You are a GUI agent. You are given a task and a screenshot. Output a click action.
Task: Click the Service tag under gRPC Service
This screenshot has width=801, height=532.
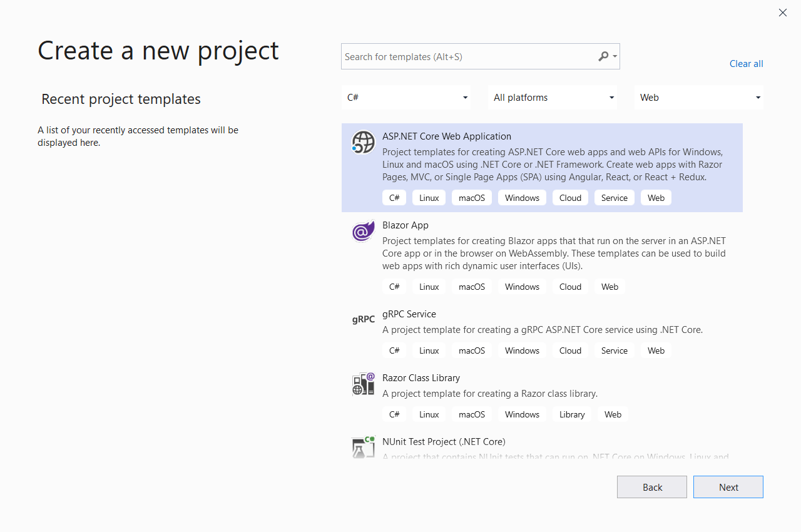coord(614,350)
